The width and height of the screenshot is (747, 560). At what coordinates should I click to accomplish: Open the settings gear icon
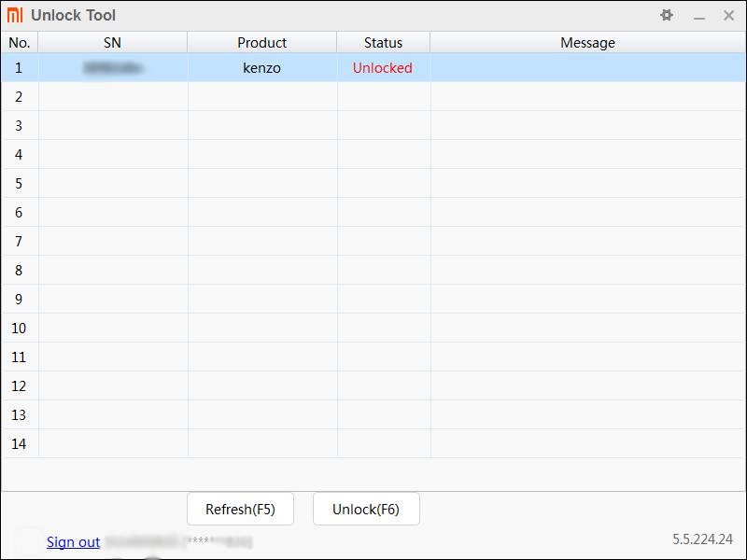click(x=667, y=15)
